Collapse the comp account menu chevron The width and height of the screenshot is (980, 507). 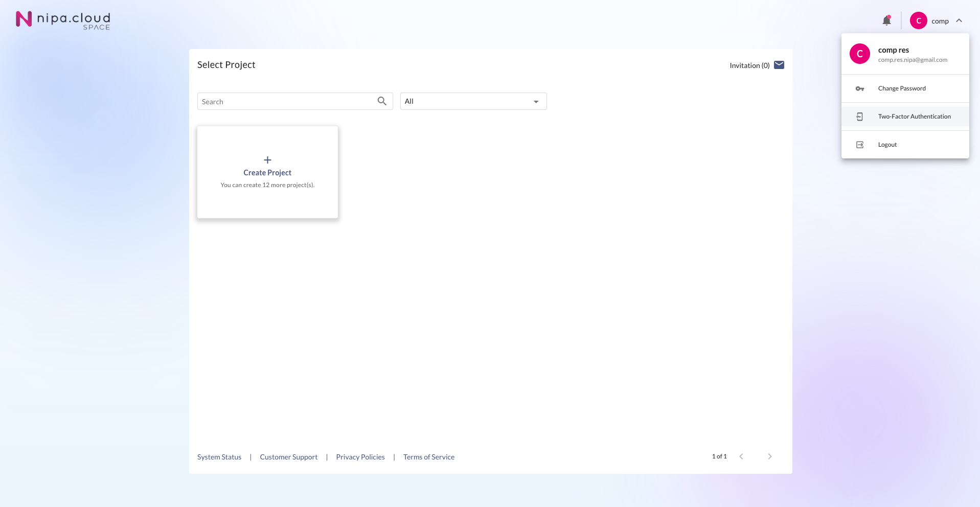(x=959, y=20)
